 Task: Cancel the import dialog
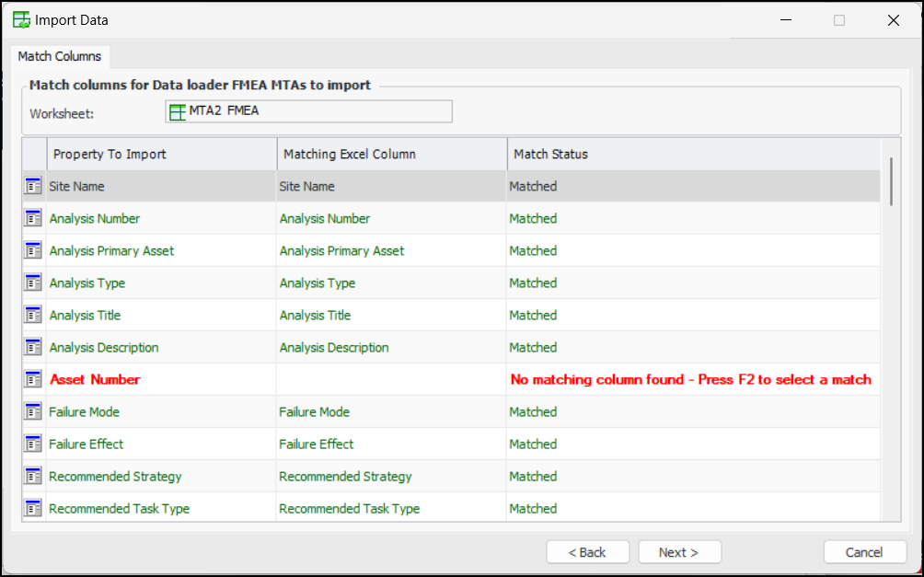coord(864,552)
